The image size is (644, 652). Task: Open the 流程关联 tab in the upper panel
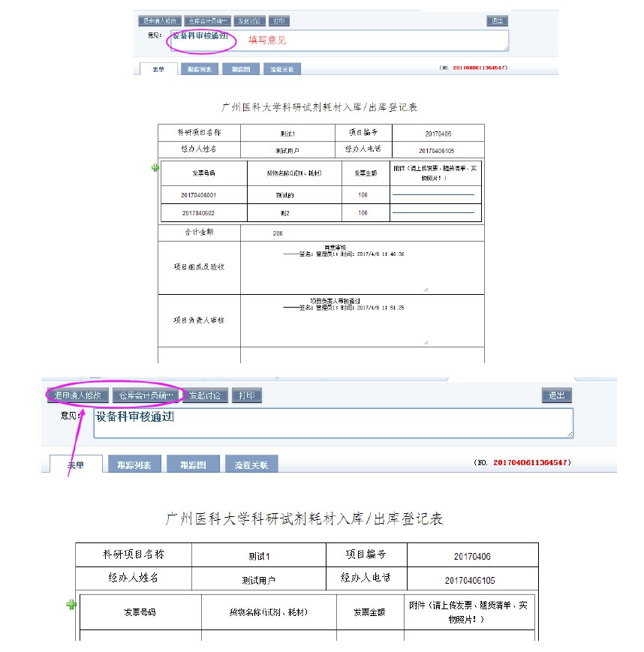tap(282, 69)
